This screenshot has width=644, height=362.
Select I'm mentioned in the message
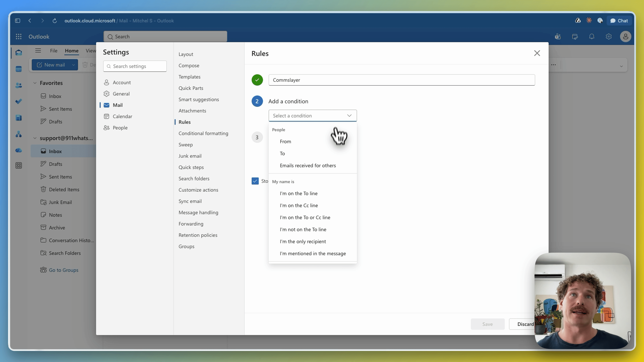[312, 253]
